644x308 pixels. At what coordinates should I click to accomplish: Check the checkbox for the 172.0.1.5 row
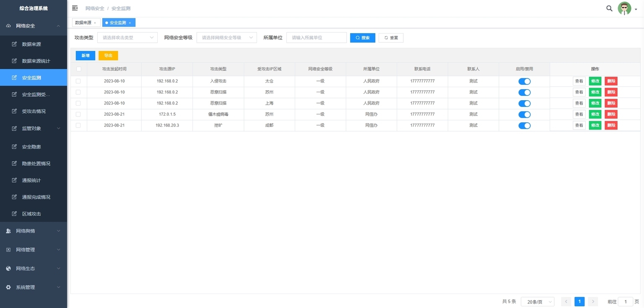78,114
